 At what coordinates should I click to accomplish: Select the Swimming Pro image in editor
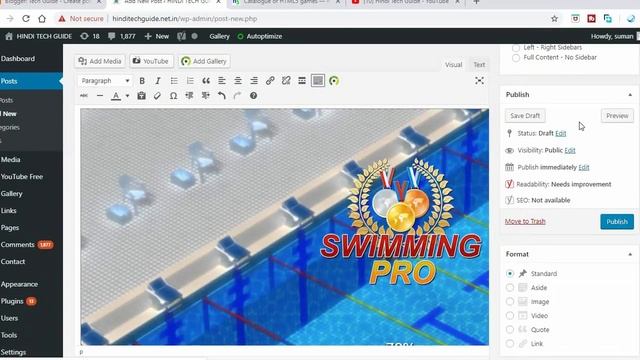point(284,227)
